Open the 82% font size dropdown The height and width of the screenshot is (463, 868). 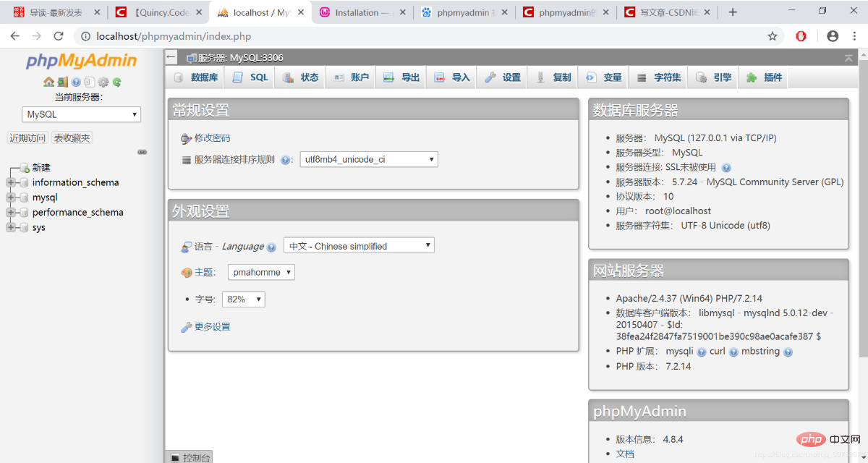point(243,299)
